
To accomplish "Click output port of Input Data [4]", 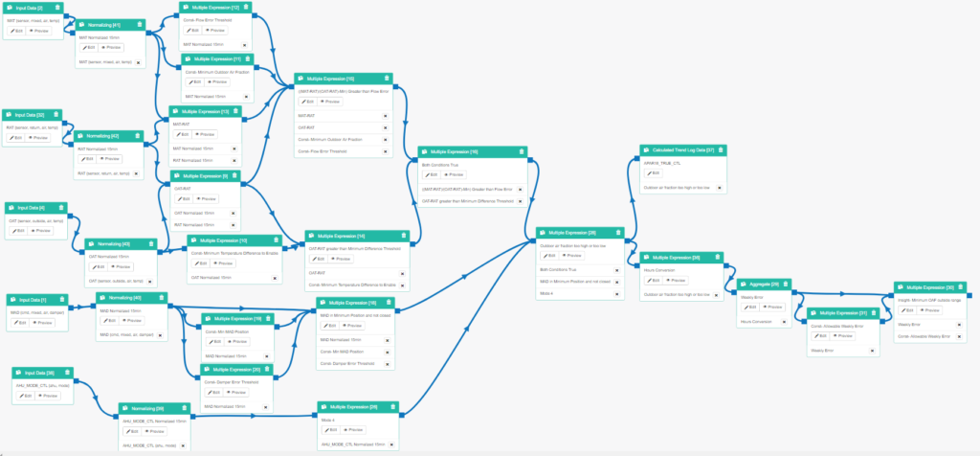I will (70, 216).
